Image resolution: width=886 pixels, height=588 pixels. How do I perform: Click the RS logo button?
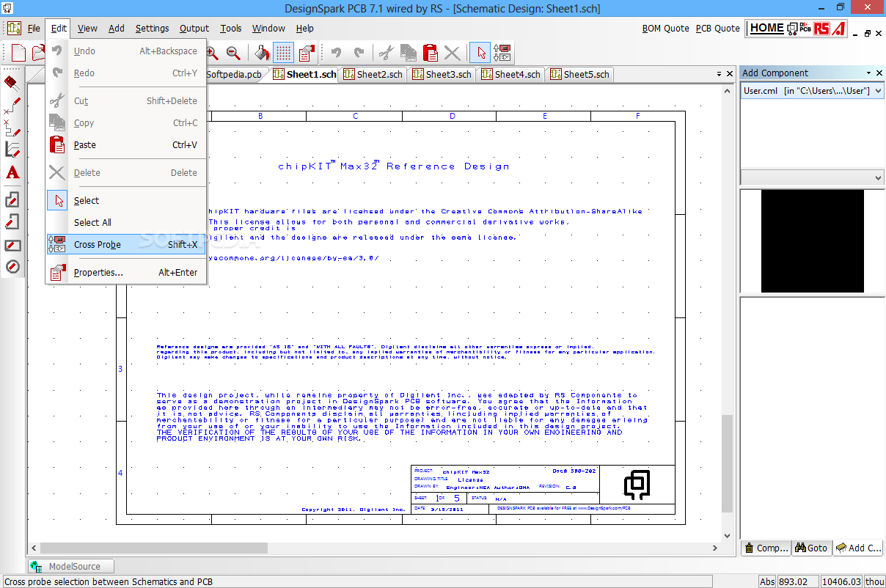tap(821, 29)
